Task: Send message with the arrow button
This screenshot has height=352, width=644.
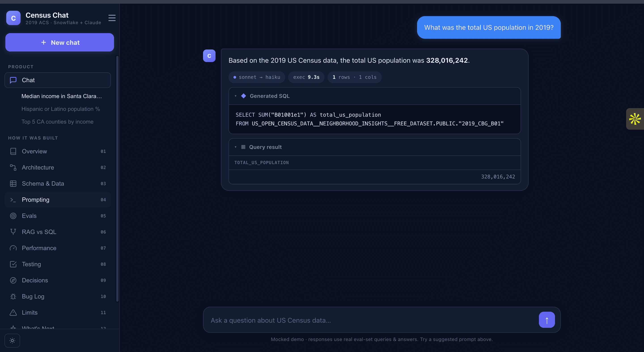Action: point(547,320)
